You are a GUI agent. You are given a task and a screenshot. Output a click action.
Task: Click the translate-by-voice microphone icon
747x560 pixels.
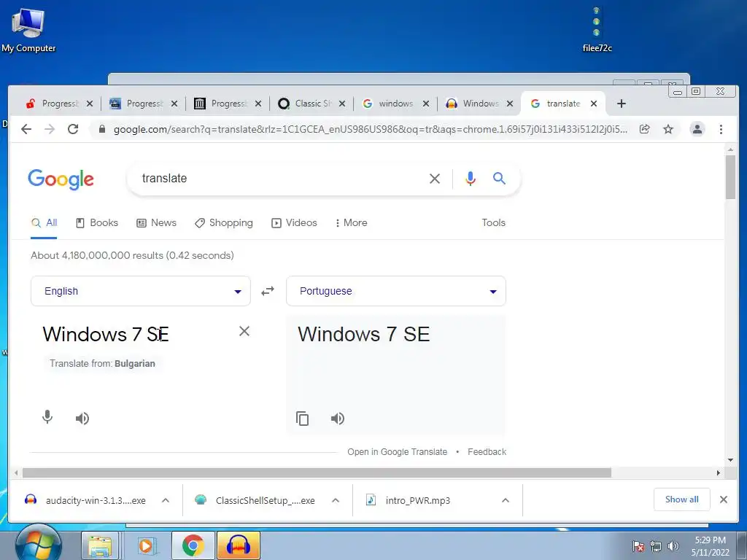click(47, 417)
